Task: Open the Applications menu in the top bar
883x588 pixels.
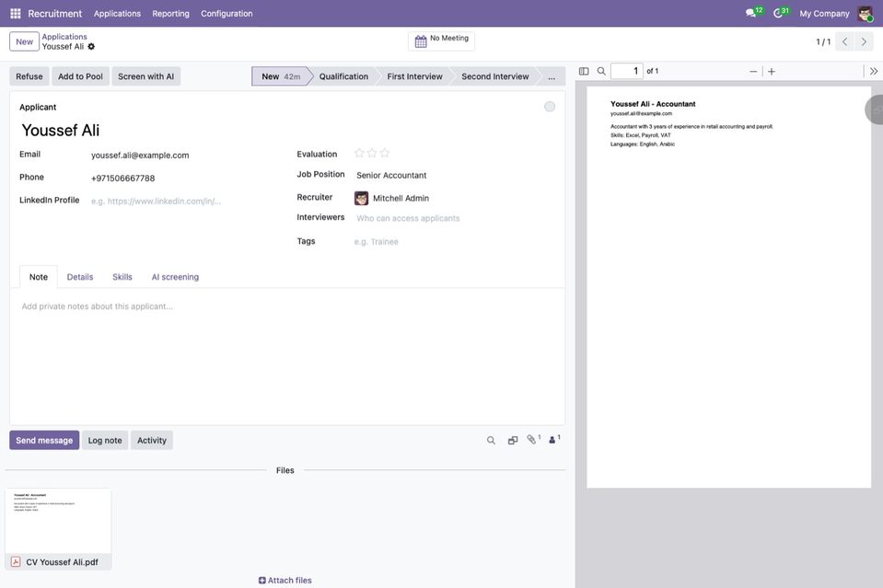Action: point(117,14)
